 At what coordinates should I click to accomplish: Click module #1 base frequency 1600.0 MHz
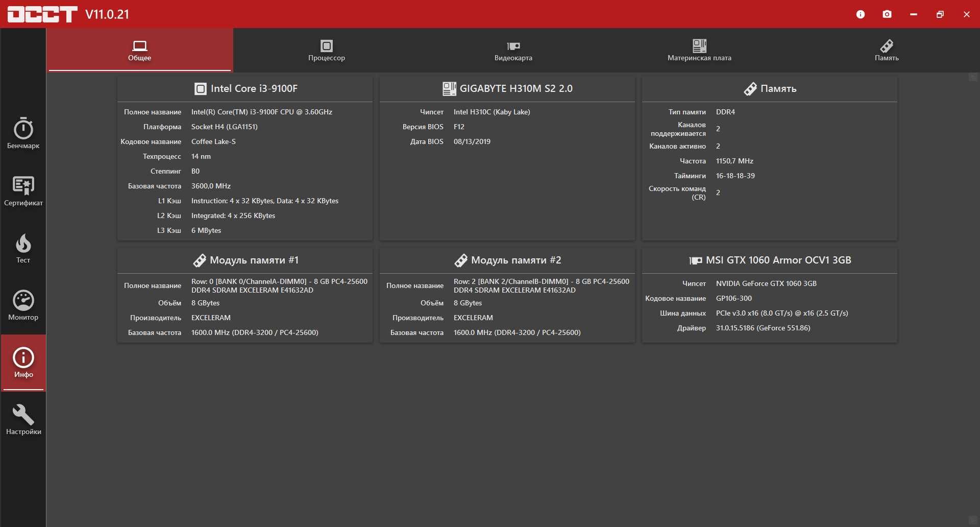coord(255,332)
